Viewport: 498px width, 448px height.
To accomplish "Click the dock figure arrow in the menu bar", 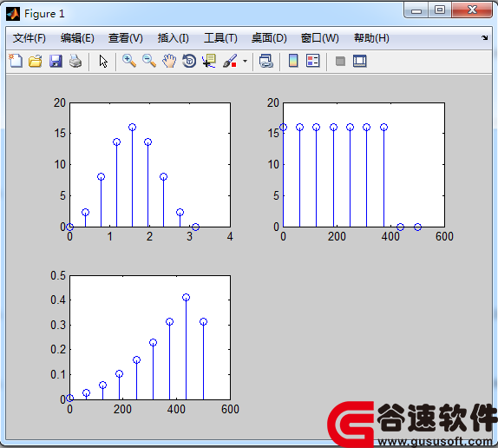I will [x=484, y=38].
